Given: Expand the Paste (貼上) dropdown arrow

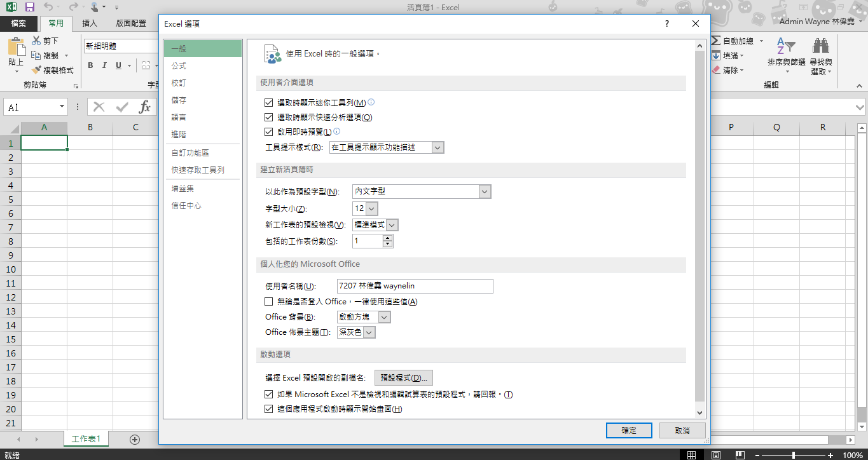Looking at the screenshot, I should 16,71.
